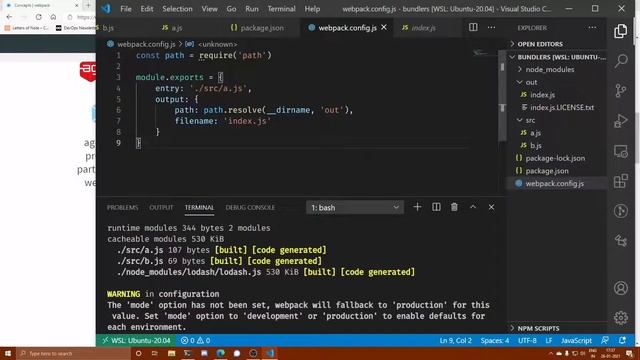The height and width of the screenshot is (360, 640).
Task: Split the terminal pane
Action: tap(436, 207)
